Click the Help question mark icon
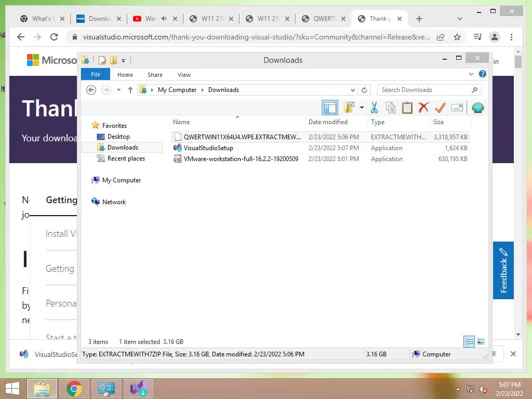Screen dimensions: 532x399 (482, 74)
